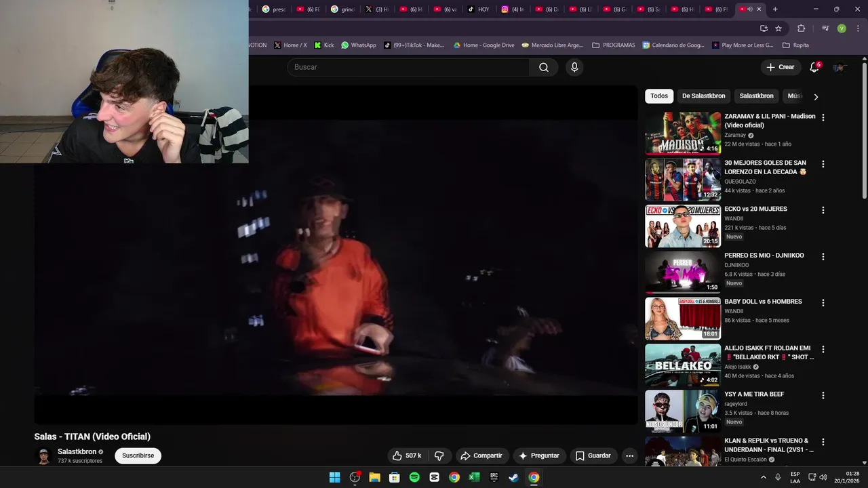Screen dimensions: 868x488
Task: Open options for ECKO vs 20 MUJERES
Action: [x=823, y=210]
